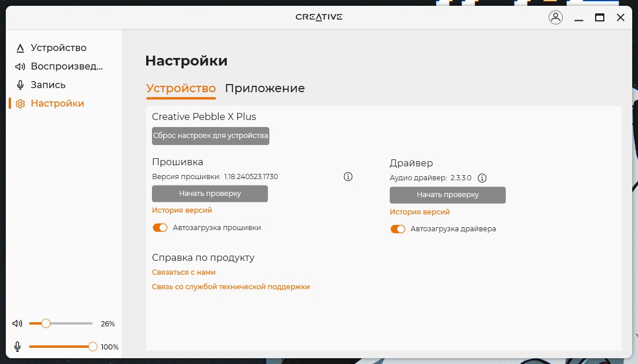Open Воспроизвед... playback section in sidebar
The width and height of the screenshot is (638, 364).
58,66
